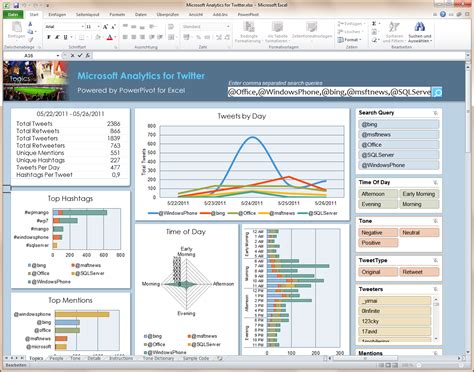
Task: Switch to the People worksheet tab
Action: pyautogui.click(x=56, y=358)
